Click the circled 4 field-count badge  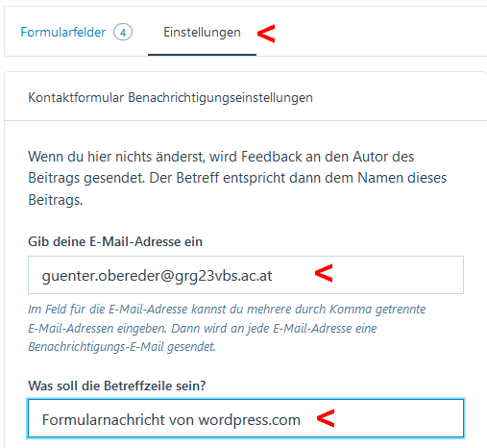click(123, 33)
